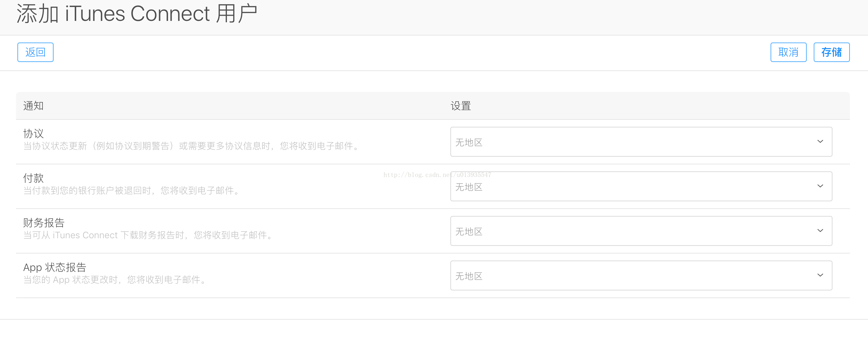Viewport: 868px width, 342px height.
Task: Click the 返回 back button
Action: (35, 52)
